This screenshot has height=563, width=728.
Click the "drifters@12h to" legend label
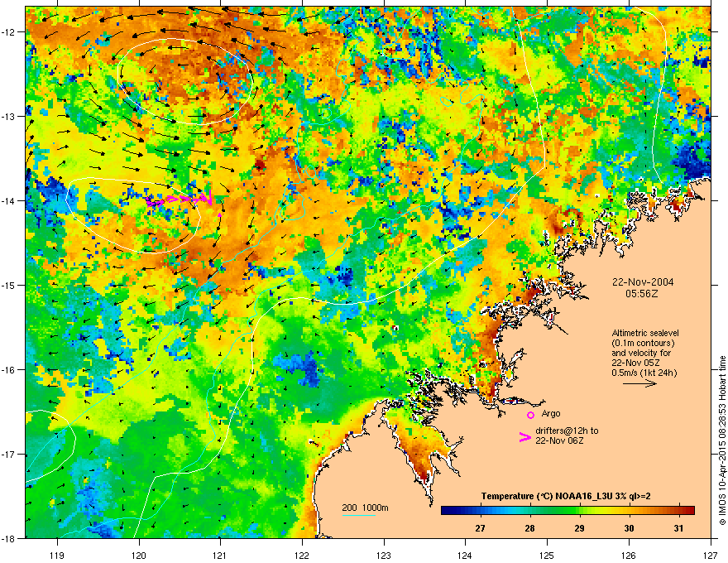(x=567, y=431)
